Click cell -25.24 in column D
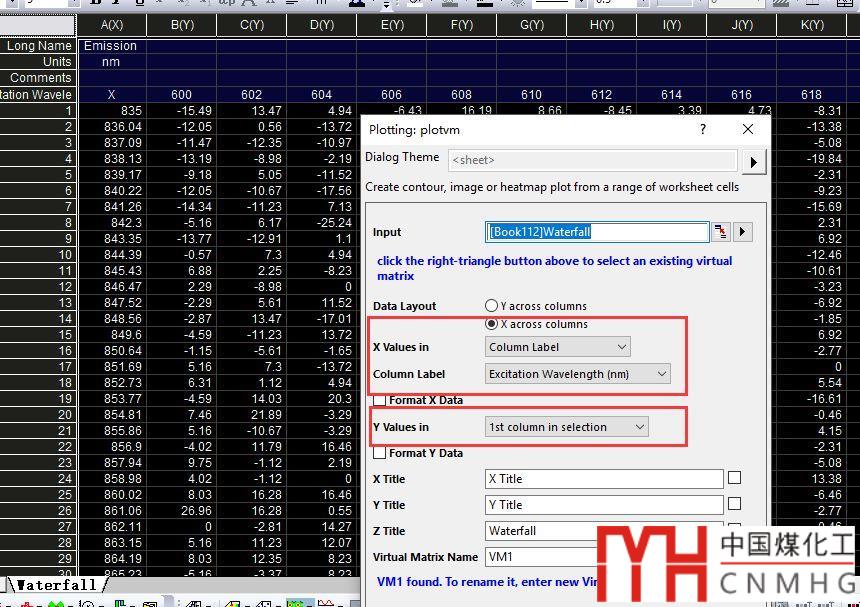The width and height of the screenshot is (860, 607). pos(322,223)
